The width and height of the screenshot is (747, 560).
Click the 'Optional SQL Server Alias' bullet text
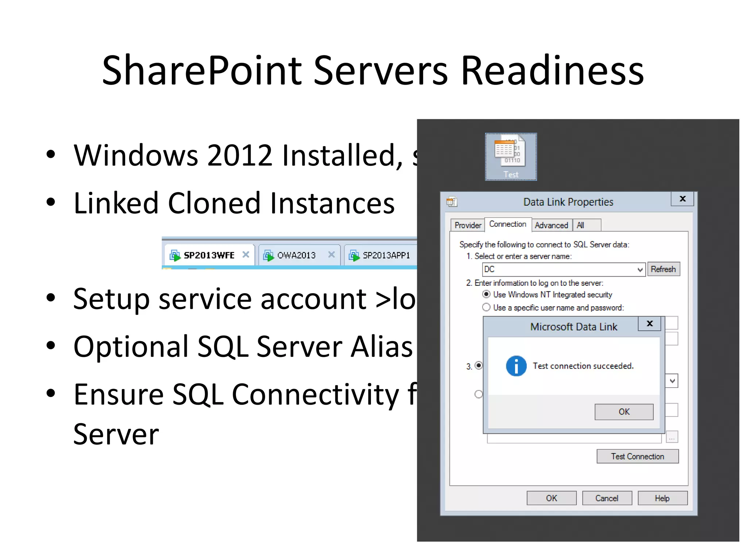point(243,346)
